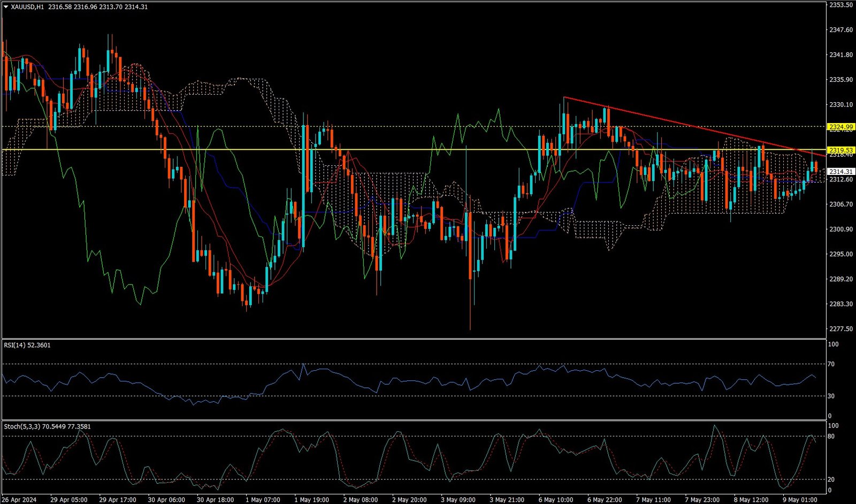Click the 7 May 11:00 time label

(x=653, y=500)
